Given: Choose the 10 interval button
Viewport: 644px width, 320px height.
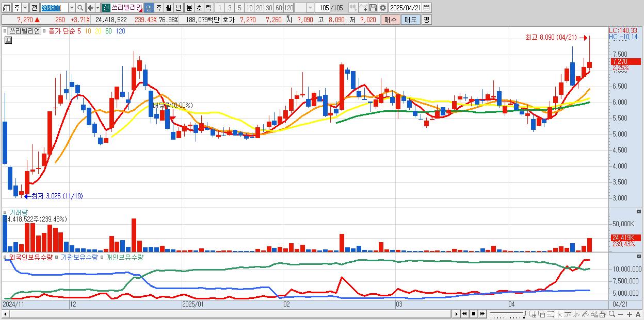Looking at the screenshot, I should click(249, 8).
